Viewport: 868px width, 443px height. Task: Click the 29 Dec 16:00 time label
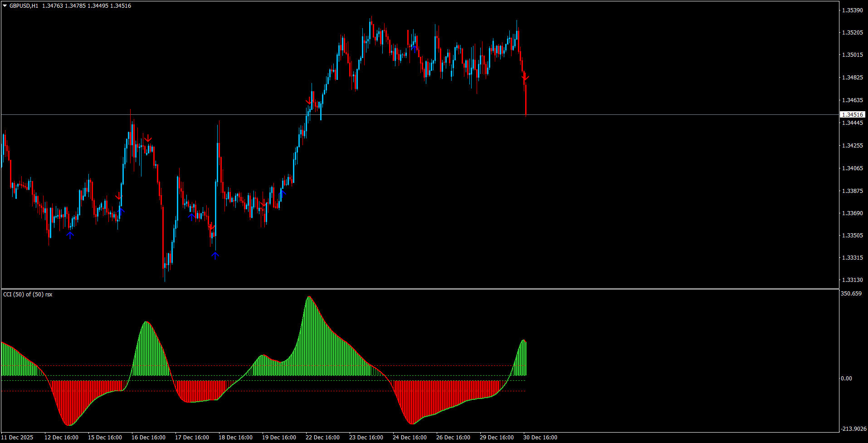(497, 438)
